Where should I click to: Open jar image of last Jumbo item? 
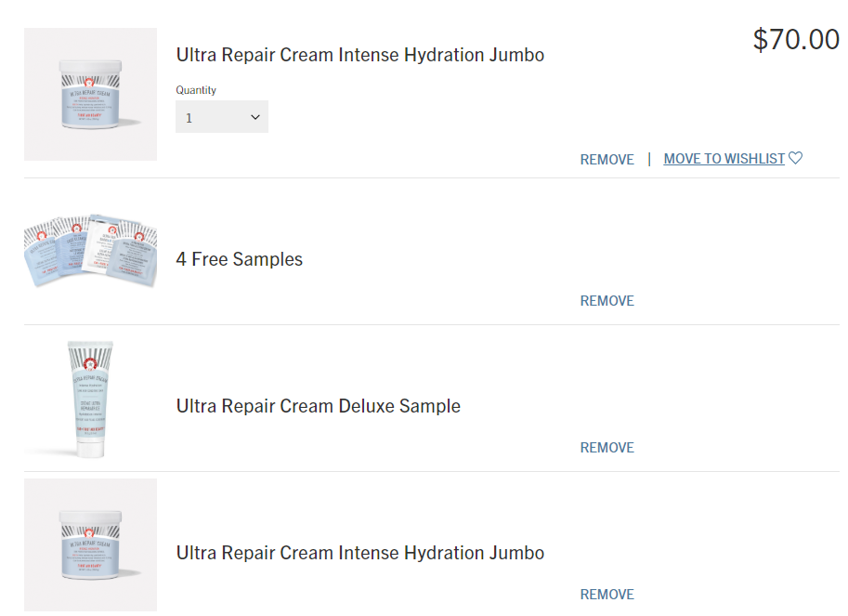(90, 544)
